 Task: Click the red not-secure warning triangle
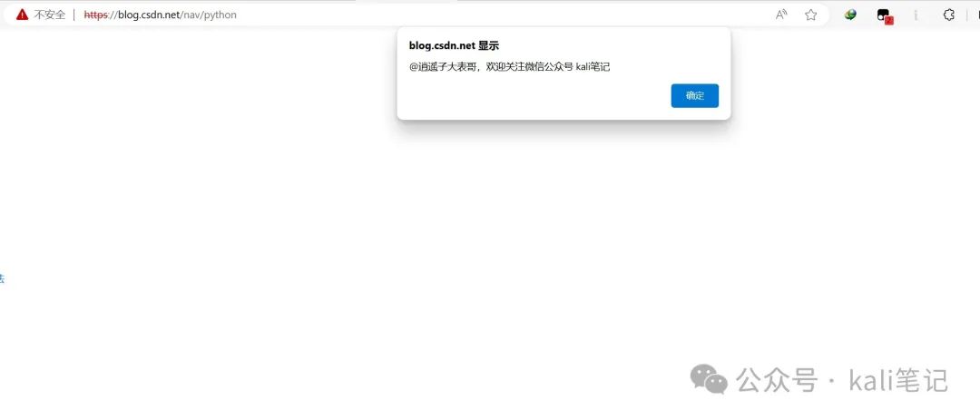pyautogui.click(x=23, y=15)
